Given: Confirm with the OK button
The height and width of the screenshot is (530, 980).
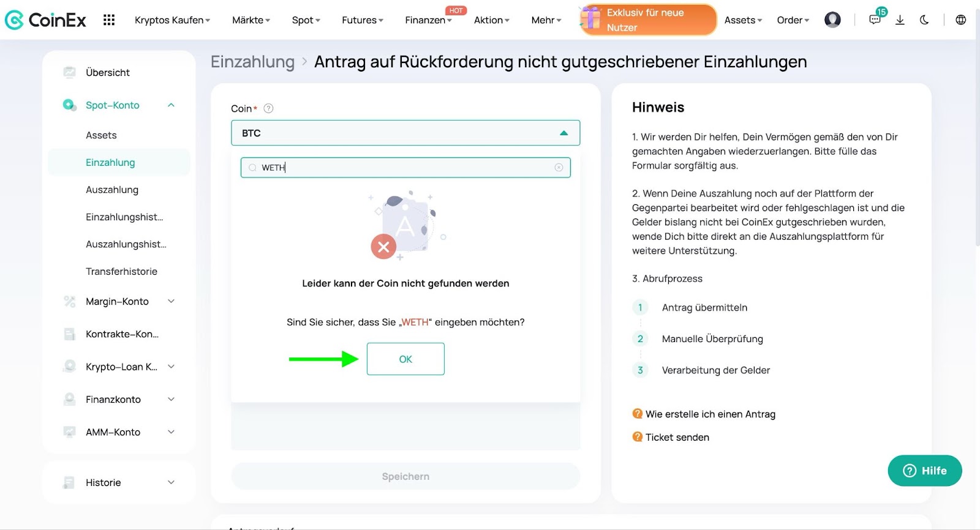Looking at the screenshot, I should [405, 359].
